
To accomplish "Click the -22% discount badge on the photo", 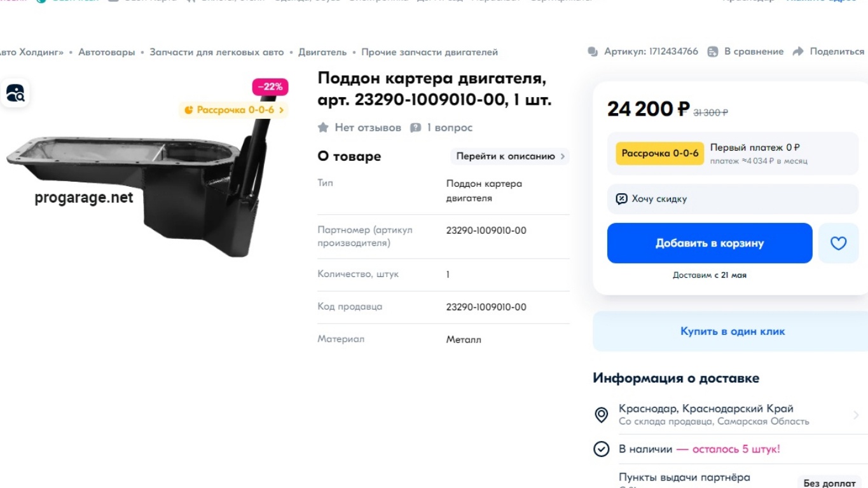I will pos(270,86).
